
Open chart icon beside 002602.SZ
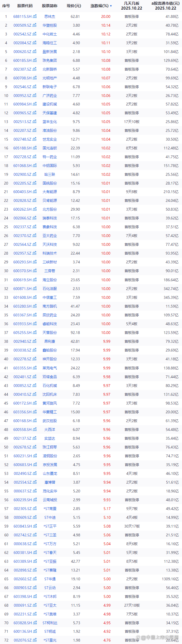tap(35, 579)
